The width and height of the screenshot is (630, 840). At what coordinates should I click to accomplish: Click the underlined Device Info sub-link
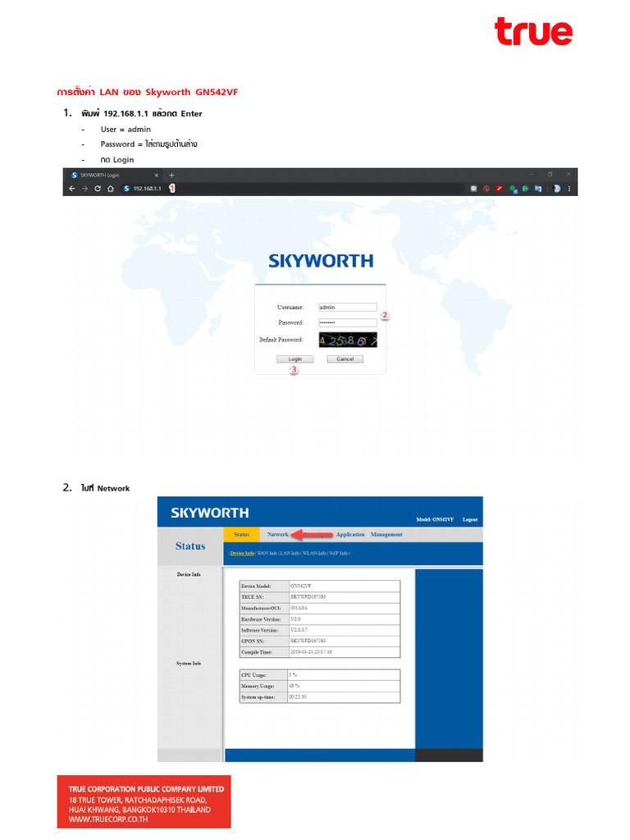(x=242, y=554)
